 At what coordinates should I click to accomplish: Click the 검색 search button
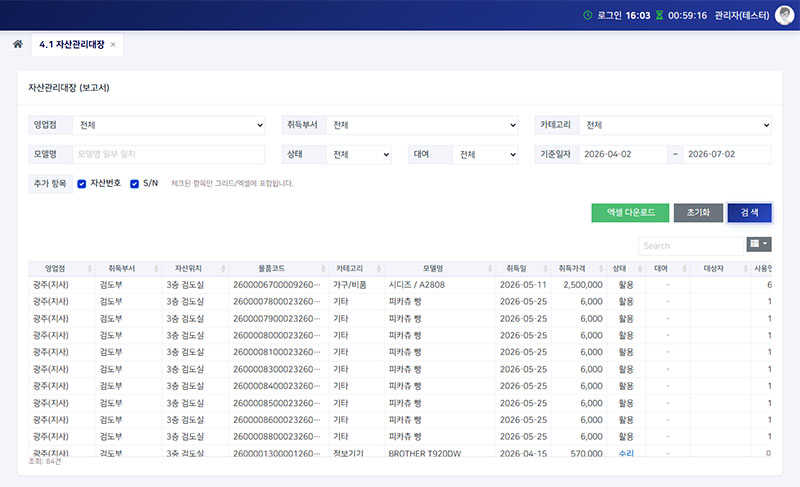click(x=749, y=213)
